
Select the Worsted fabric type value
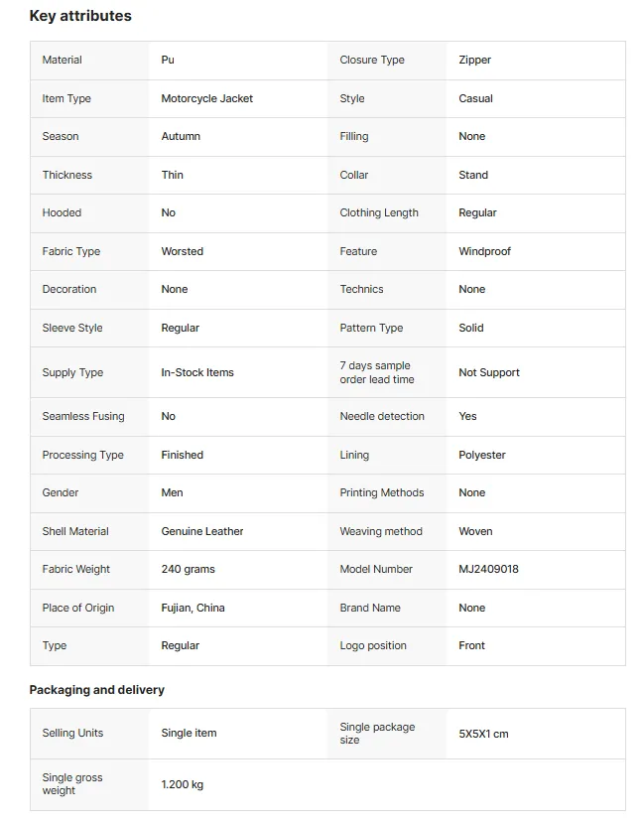point(182,251)
